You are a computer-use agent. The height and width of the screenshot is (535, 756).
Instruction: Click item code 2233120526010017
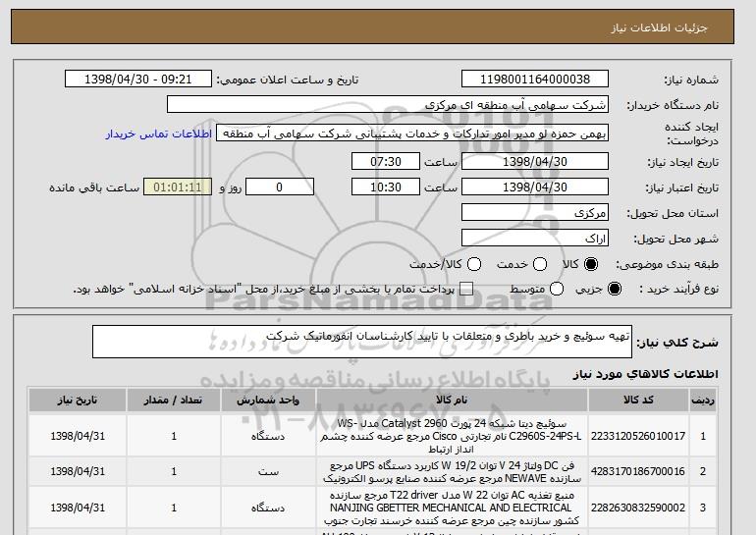(x=638, y=436)
